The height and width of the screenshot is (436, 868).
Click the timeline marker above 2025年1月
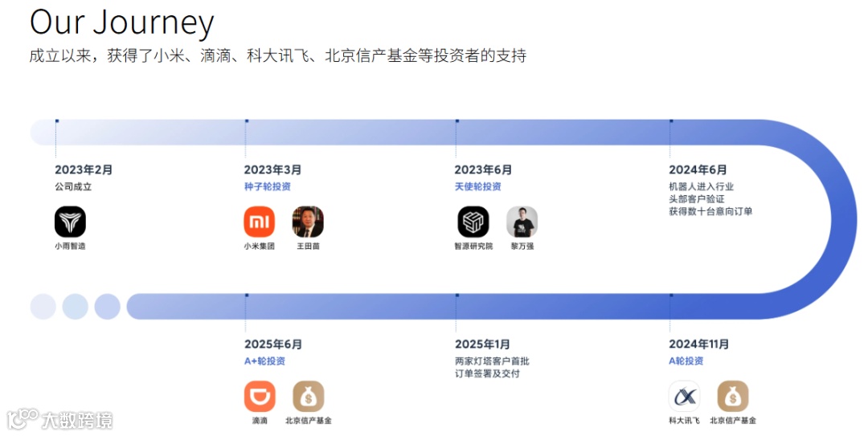(457, 295)
